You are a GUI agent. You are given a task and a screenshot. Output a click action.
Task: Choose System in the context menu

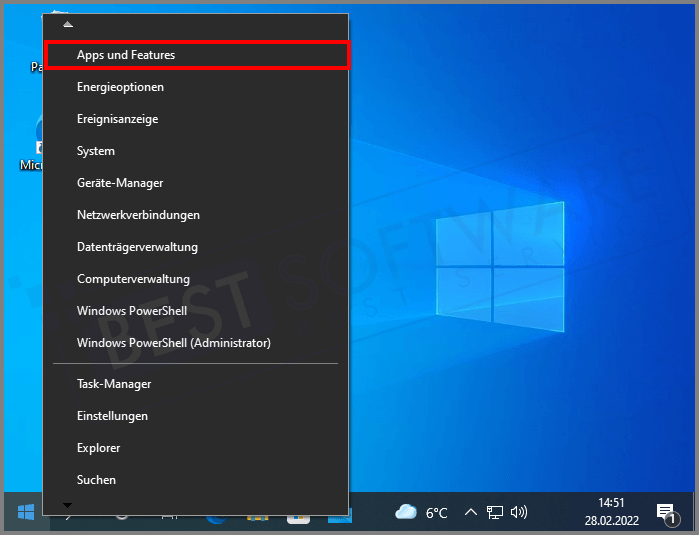pyautogui.click(x=96, y=151)
